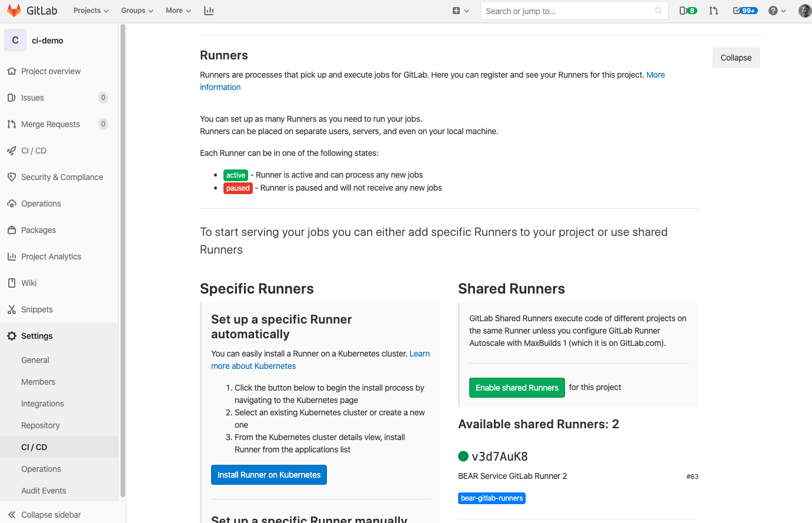Open the Packages sidebar item
Screen dimensions: 812x523
[x=38, y=230]
